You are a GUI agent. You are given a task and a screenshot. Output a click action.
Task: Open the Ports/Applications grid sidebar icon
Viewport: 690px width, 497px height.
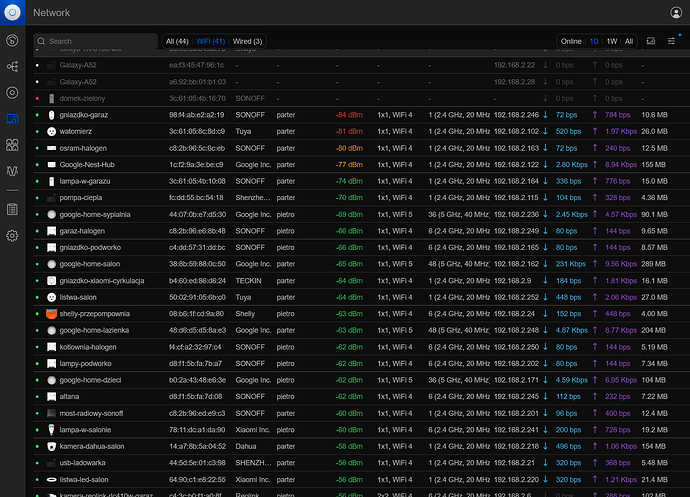click(12, 145)
